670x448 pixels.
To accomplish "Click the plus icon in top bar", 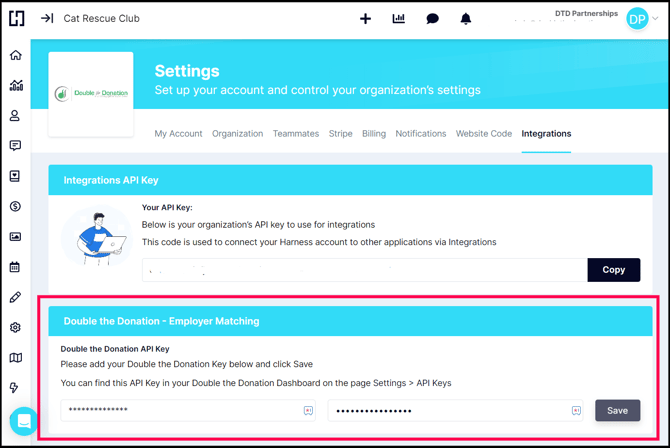I will point(365,19).
